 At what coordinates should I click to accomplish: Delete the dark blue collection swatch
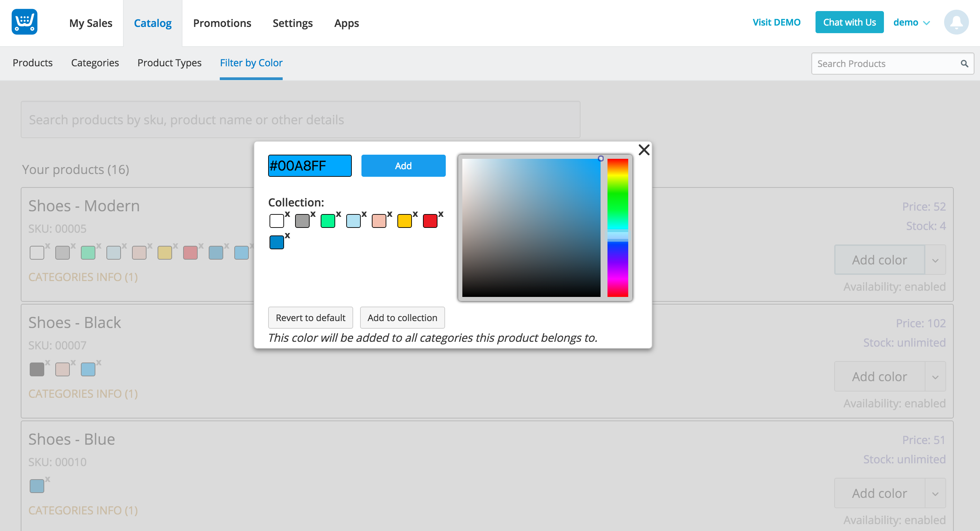click(x=288, y=236)
